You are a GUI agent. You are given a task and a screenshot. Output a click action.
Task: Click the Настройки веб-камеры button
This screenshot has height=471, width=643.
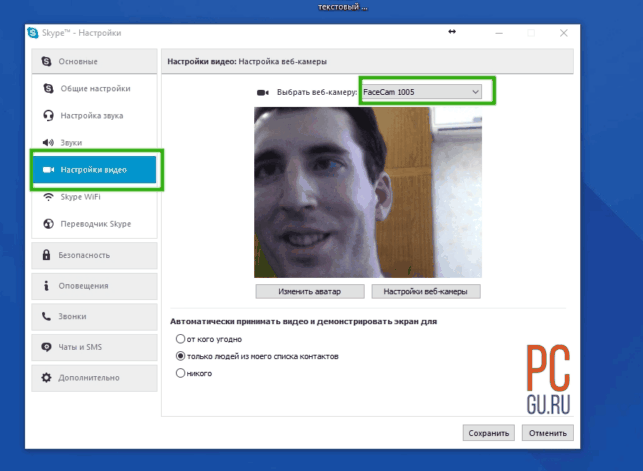[426, 291]
